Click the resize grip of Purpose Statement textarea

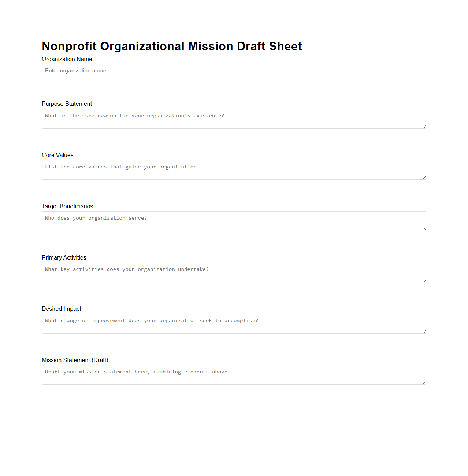tap(424, 127)
